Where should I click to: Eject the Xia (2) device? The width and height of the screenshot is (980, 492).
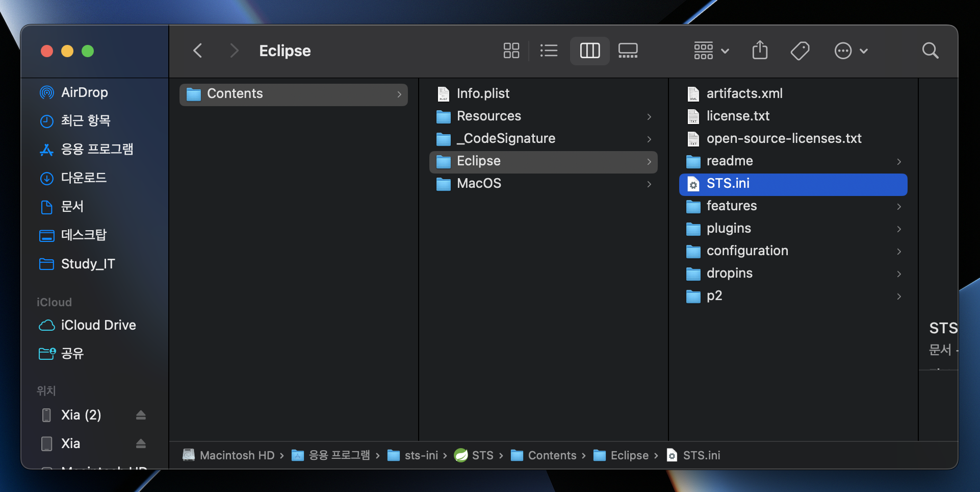pos(141,415)
